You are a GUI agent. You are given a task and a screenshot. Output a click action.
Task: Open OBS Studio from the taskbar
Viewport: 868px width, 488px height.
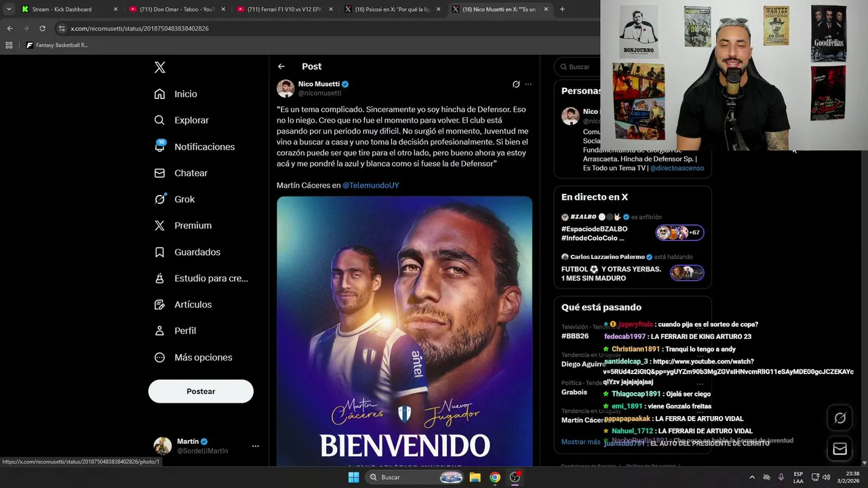(x=515, y=477)
